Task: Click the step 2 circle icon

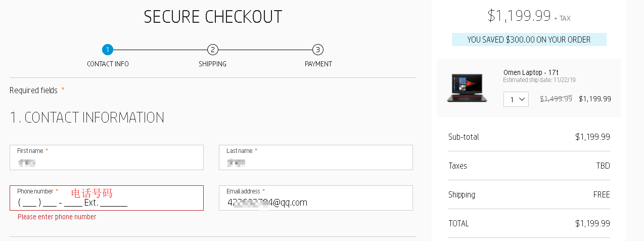Action: [x=213, y=50]
